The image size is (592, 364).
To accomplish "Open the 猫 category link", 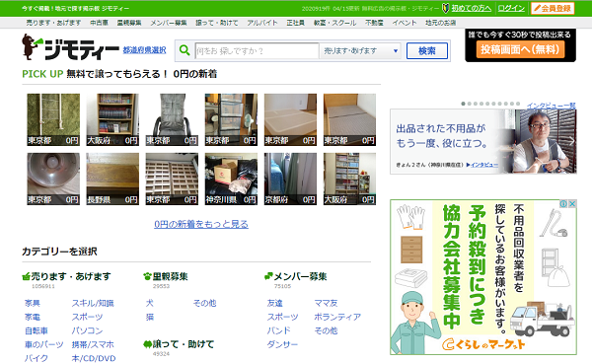I will point(150,318).
